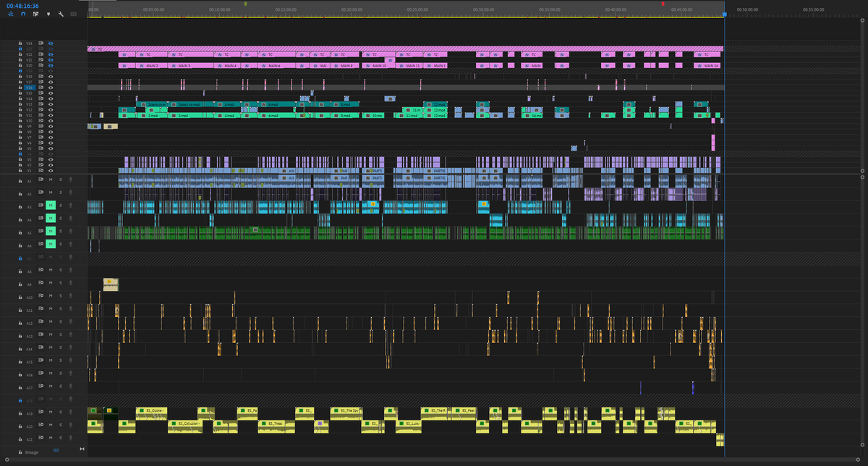
Task: Click the blue playhead on time ruler
Action: 725,14
